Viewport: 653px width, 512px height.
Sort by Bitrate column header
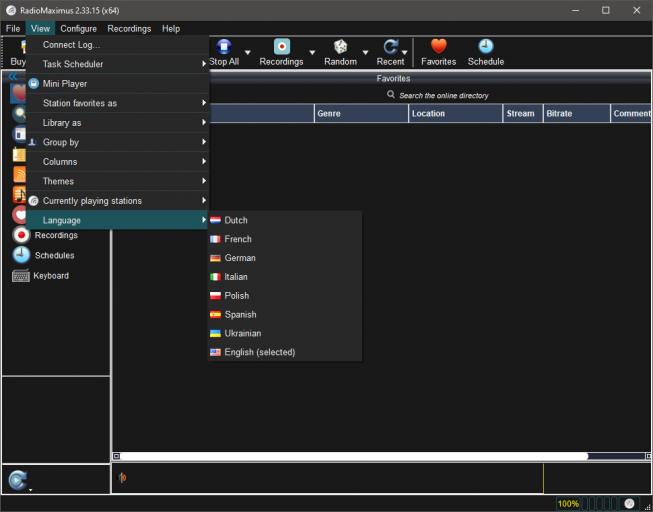click(576, 113)
